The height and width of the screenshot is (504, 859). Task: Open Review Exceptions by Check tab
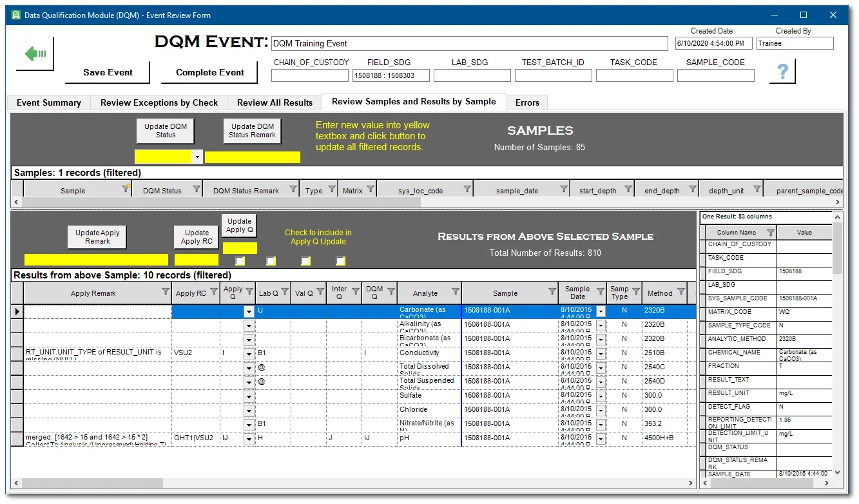click(x=159, y=102)
